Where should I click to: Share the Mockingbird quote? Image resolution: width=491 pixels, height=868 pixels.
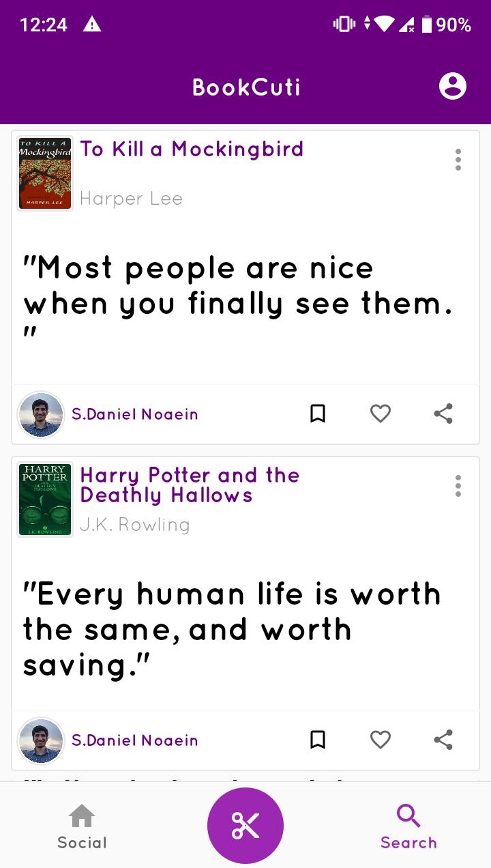click(x=443, y=414)
